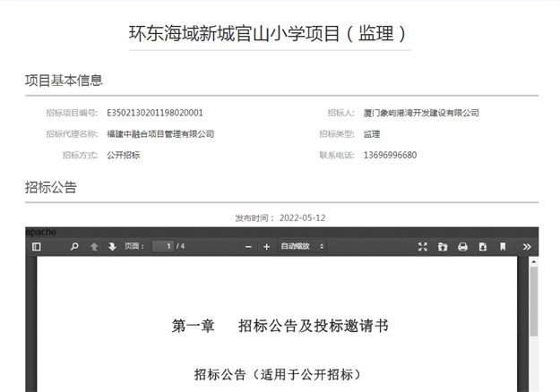Switch PDF to presentation fullscreen mode

tap(423, 246)
